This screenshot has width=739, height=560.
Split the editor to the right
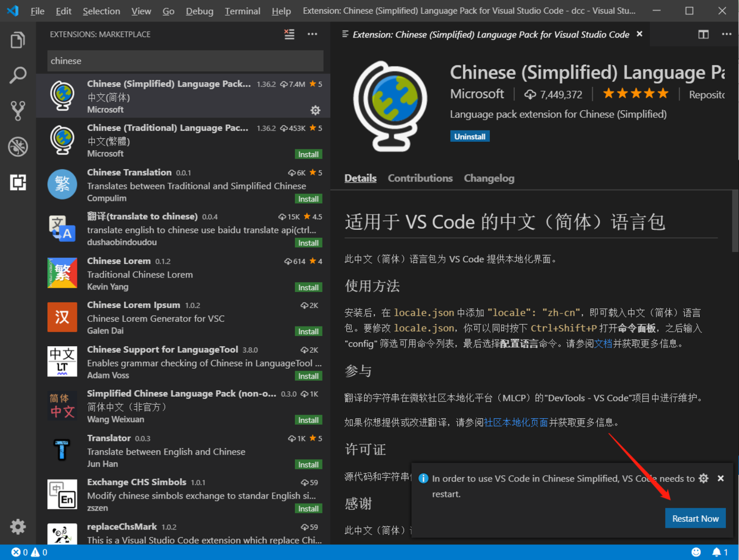coord(703,35)
